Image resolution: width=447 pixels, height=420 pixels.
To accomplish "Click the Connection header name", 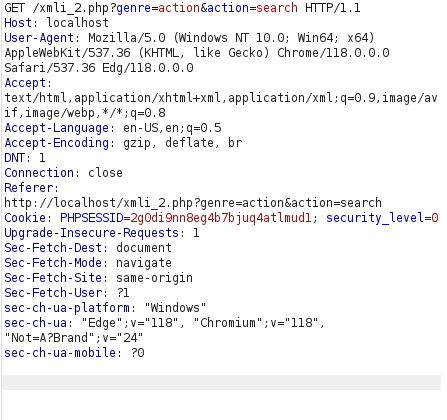I will click(x=39, y=173).
